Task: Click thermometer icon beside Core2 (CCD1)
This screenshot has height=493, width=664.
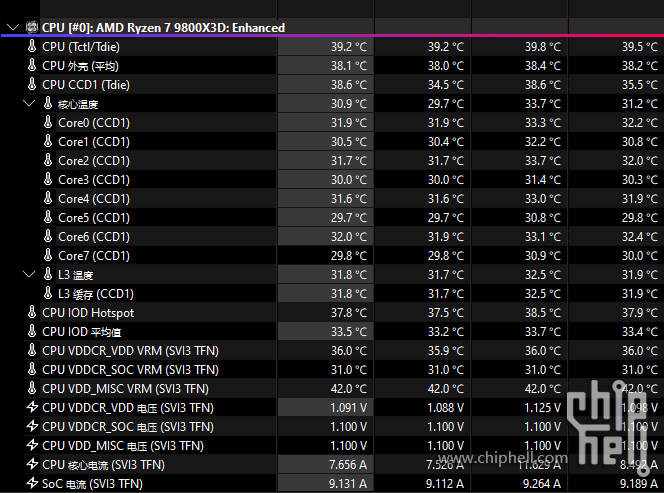Action: (48, 160)
